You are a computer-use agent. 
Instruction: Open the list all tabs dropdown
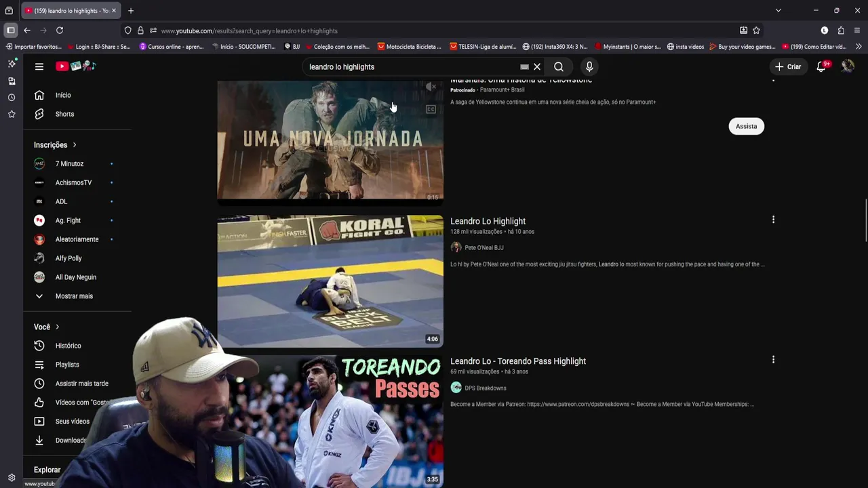pos(778,11)
